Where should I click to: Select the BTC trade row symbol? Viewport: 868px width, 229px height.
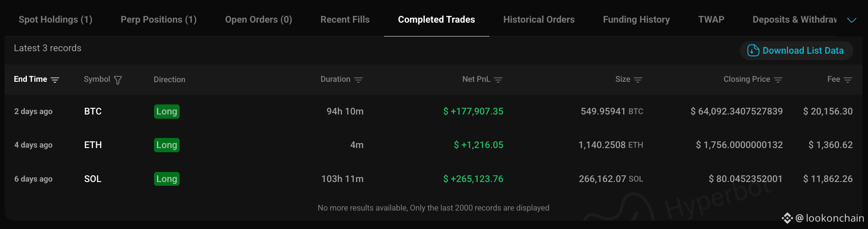click(93, 112)
